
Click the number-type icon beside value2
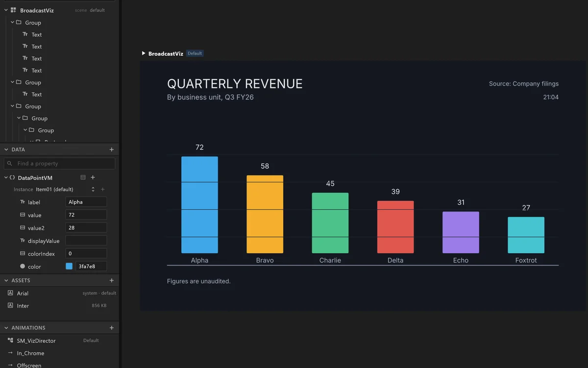point(23,228)
